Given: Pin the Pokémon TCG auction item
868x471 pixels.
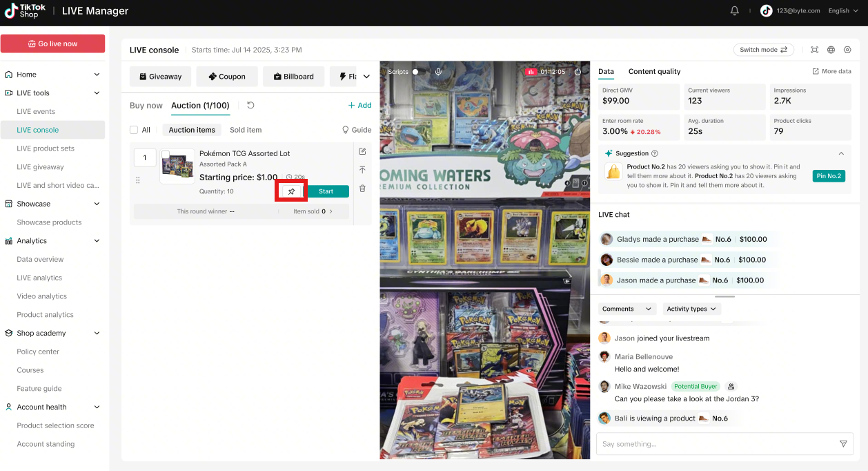Looking at the screenshot, I should [x=291, y=191].
